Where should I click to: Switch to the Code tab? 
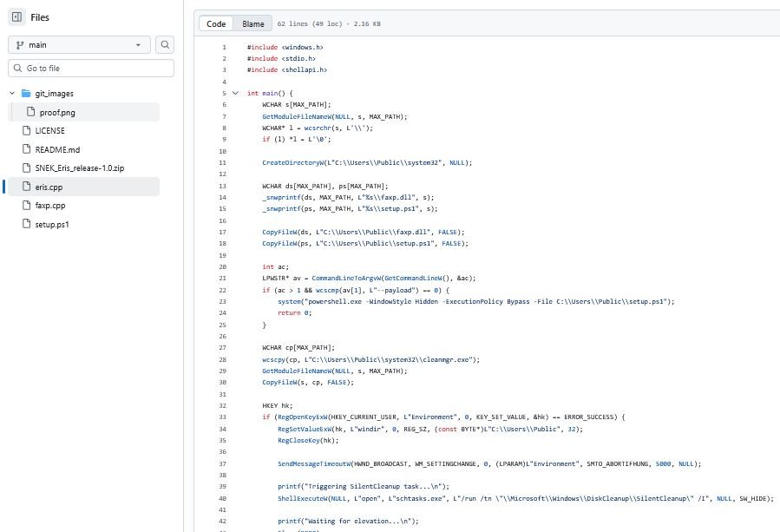[216, 24]
